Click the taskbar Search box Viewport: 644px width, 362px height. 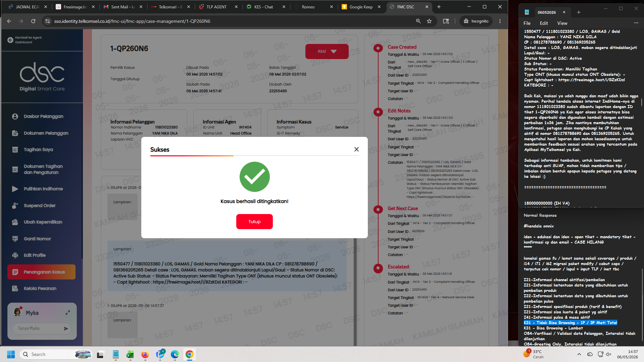coord(56,354)
